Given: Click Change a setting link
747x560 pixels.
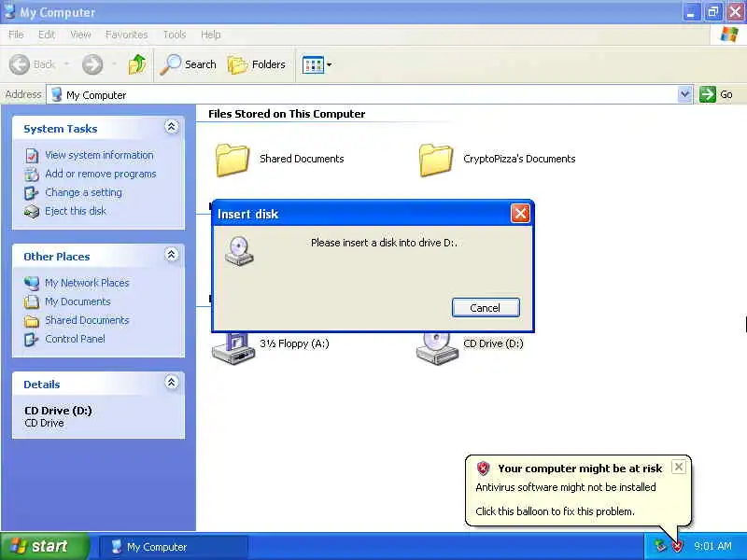Looking at the screenshot, I should pyautogui.click(x=83, y=192).
